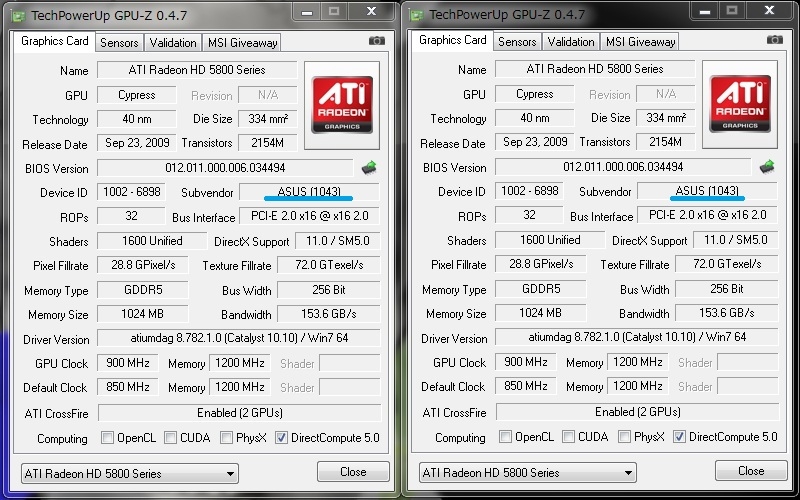Image resolution: width=800 pixels, height=500 pixels.
Task: Click the Close button in right window
Action: pos(751,471)
